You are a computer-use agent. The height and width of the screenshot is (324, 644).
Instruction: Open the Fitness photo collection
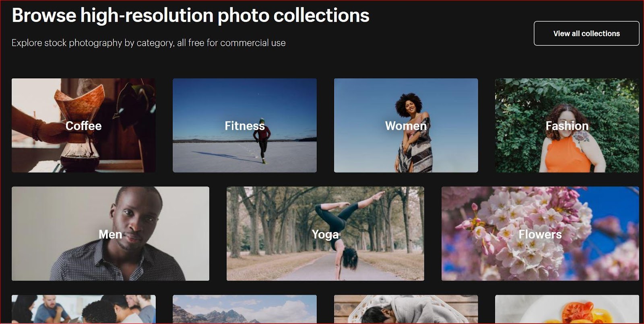click(x=245, y=125)
